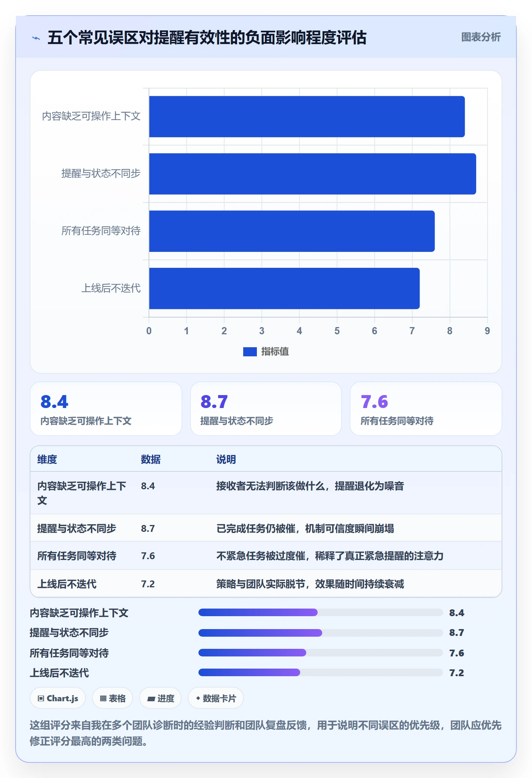Select the 表格 tag chip
This screenshot has height=778, width=532.
point(112,698)
